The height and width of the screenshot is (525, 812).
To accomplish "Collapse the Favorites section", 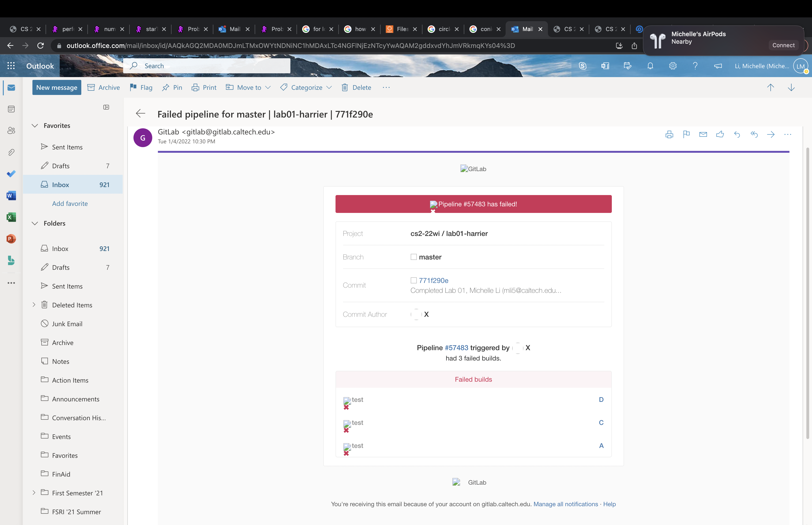I will pos(35,125).
